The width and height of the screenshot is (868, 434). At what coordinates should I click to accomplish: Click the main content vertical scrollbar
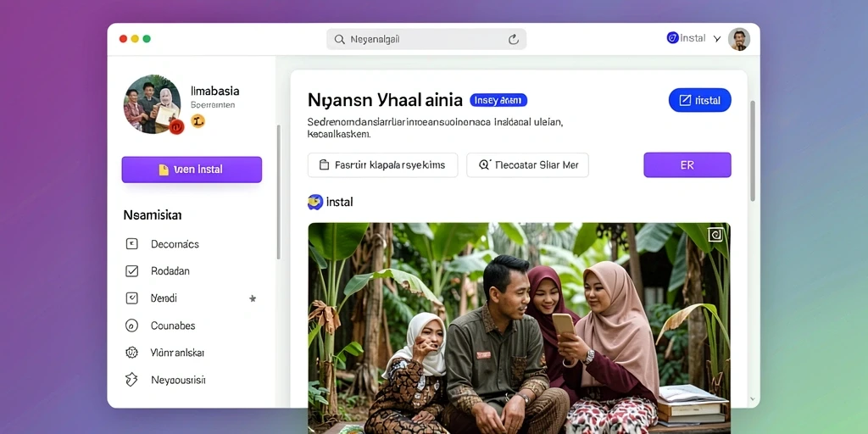[x=753, y=151]
